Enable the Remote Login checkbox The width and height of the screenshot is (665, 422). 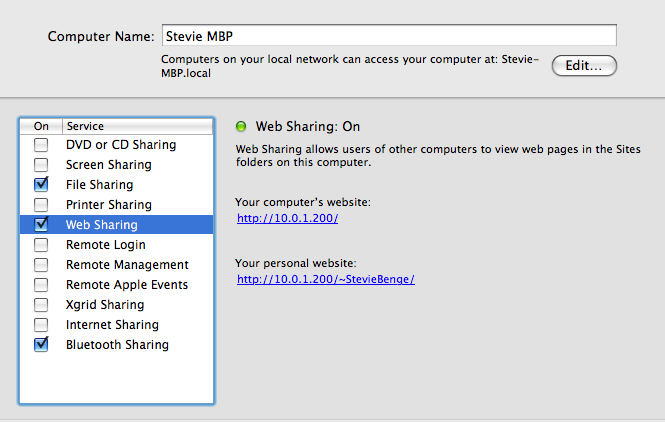coord(41,245)
